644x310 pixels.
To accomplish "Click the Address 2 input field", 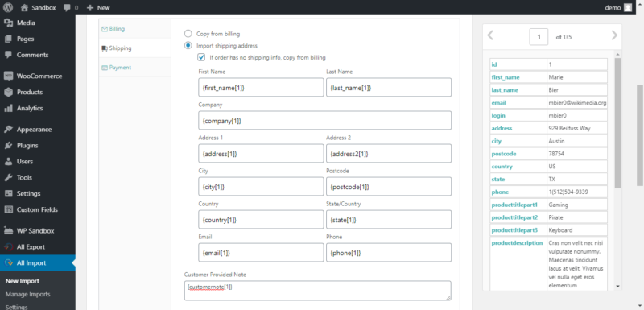I will [x=389, y=154].
